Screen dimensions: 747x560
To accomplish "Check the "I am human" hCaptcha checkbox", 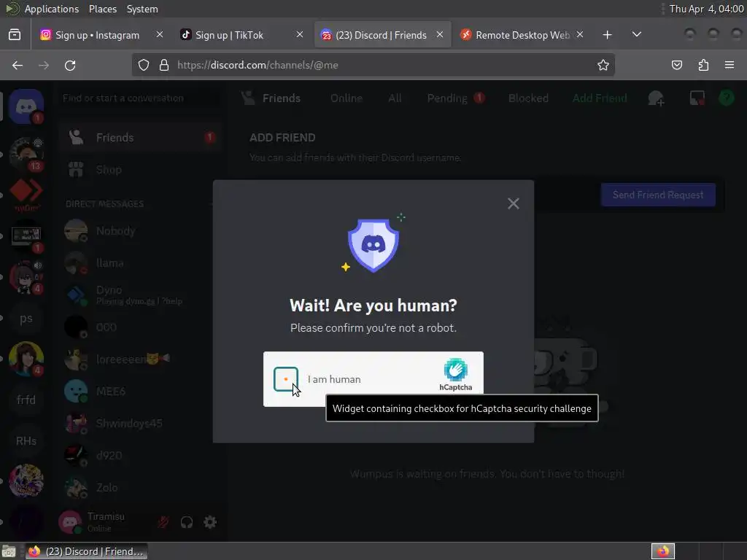I will tap(286, 379).
